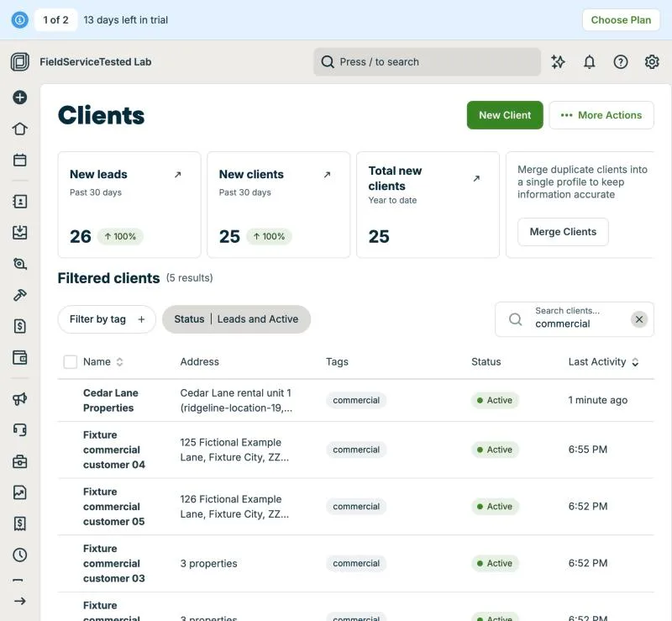Open the Create plus menu in sidebar

click(x=19, y=97)
